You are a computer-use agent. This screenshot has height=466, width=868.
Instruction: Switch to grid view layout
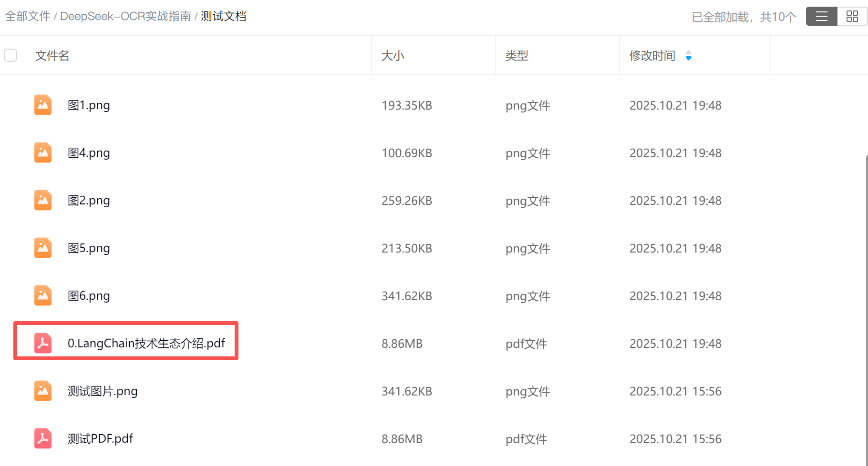pos(852,17)
